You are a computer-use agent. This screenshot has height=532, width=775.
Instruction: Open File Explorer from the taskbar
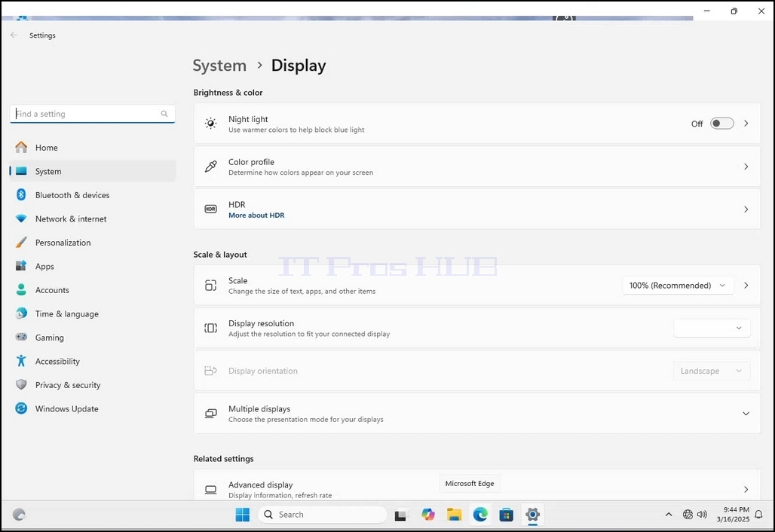(x=454, y=515)
